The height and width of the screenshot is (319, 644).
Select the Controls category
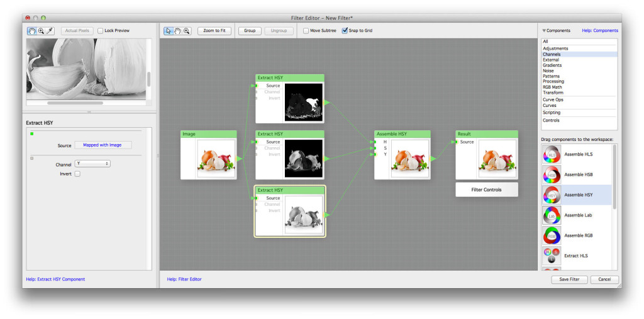pyautogui.click(x=579, y=120)
